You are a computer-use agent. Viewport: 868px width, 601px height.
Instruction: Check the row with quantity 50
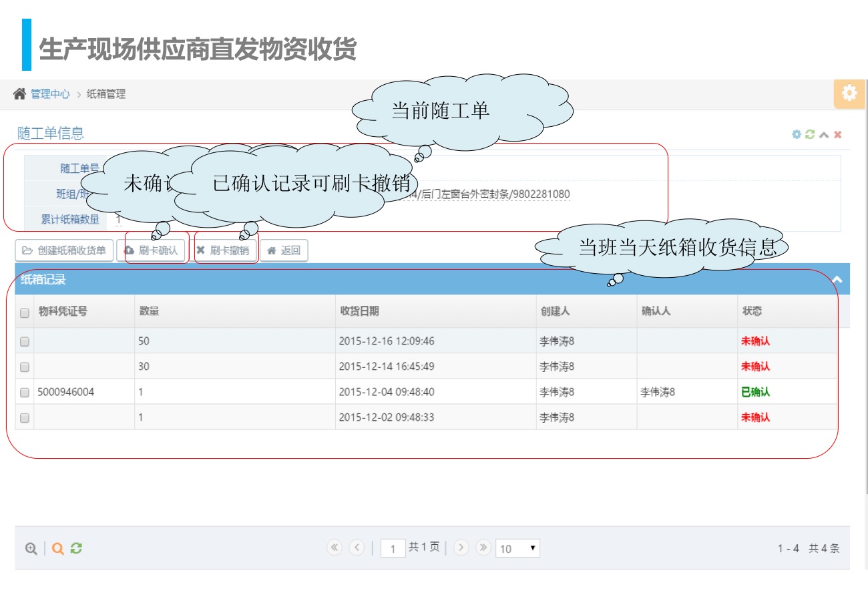pyautogui.click(x=25, y=341)
